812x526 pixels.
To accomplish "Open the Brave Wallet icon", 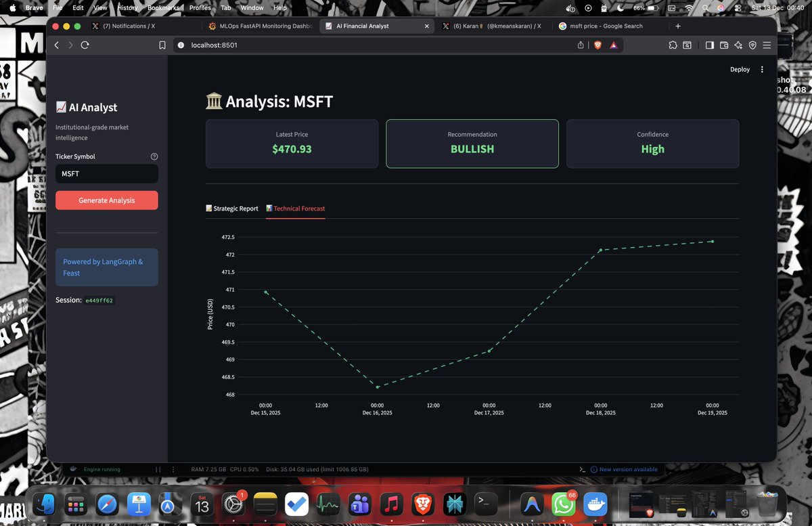I will point(723,45).
